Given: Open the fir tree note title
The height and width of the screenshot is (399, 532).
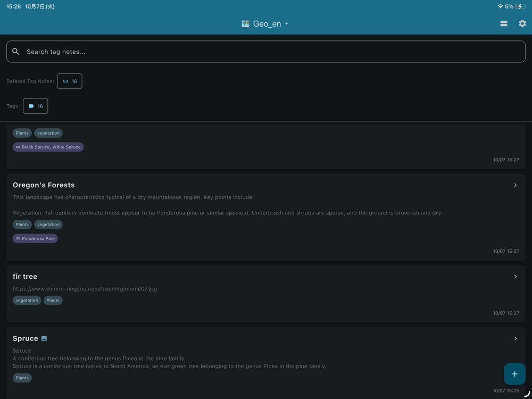Looking at the screenshot, I should (x=25, y=277).
